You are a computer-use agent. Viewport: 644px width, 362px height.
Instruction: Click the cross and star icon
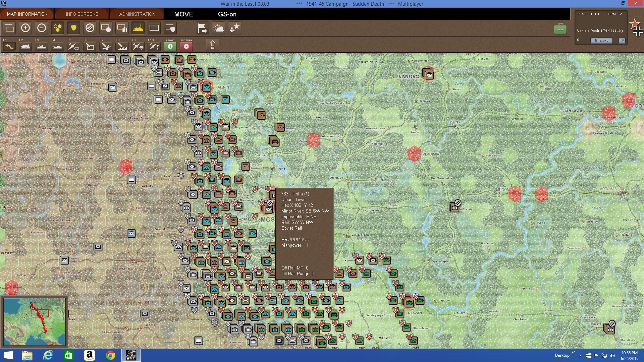click(x=234, y=28)
